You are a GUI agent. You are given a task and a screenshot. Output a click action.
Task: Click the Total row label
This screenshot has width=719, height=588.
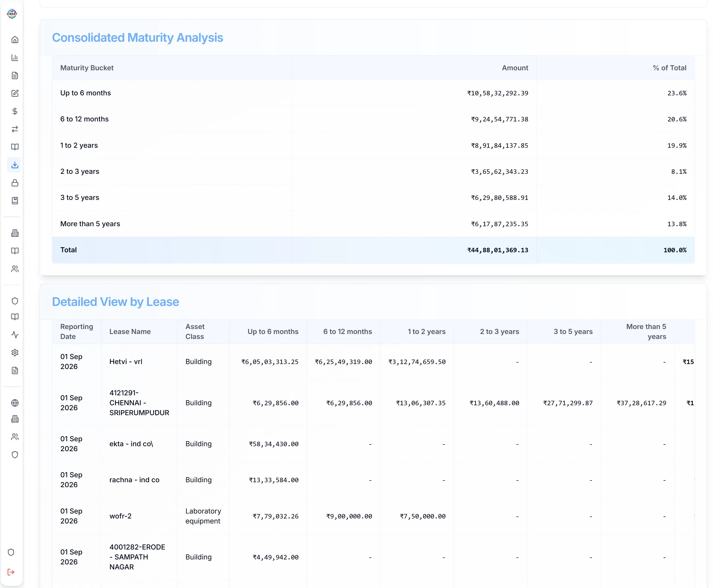pos(69,250)
